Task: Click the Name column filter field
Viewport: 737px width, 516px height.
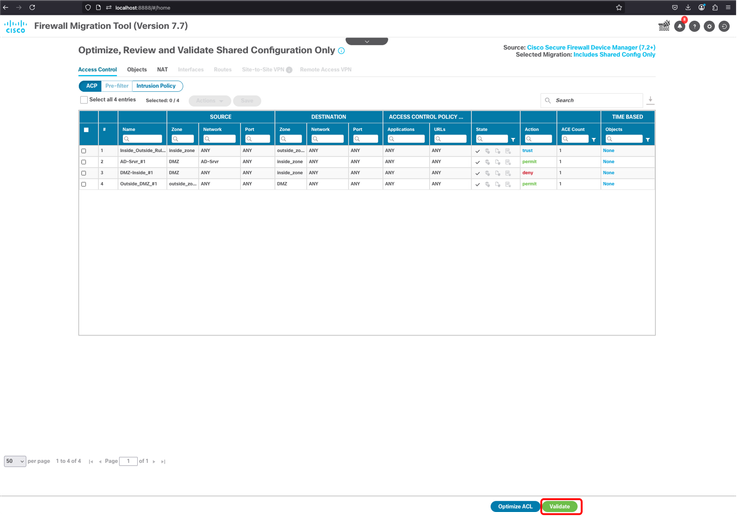Action: coord(142,139)
